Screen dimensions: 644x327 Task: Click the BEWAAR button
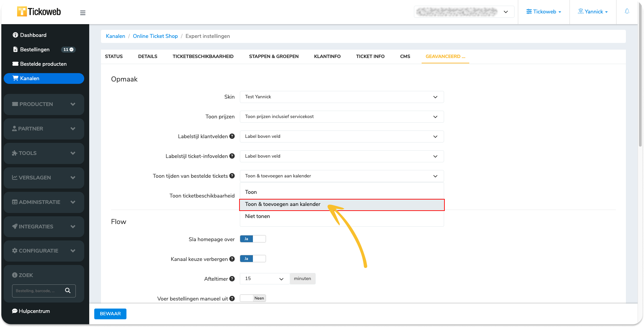[110, 314]
